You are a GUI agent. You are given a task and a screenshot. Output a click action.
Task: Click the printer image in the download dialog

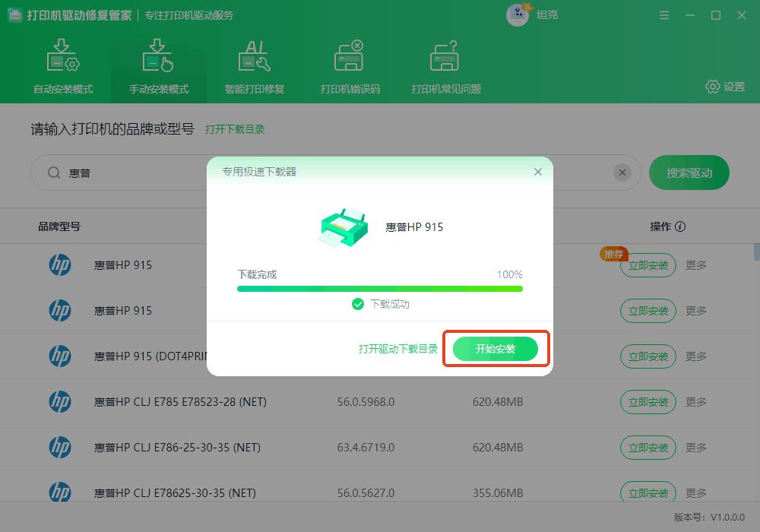tap(342, 225)
